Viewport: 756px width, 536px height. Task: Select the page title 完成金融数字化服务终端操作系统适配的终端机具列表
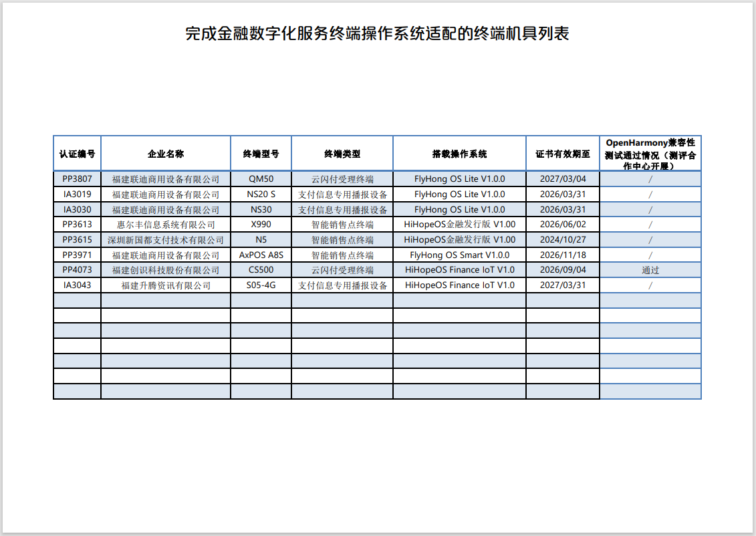coord(377,33)
